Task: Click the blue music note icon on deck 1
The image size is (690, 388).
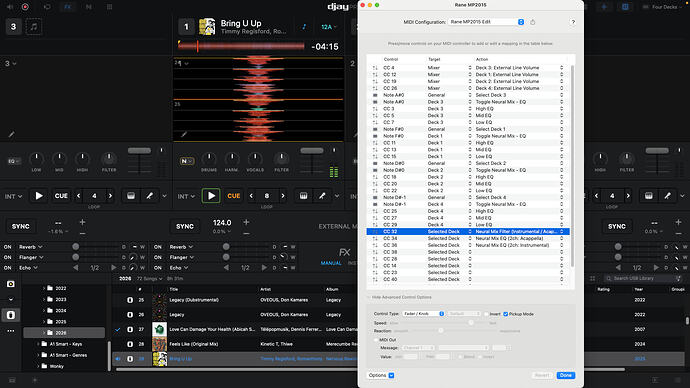Action: pyautogui.click(x=304, y=27)
